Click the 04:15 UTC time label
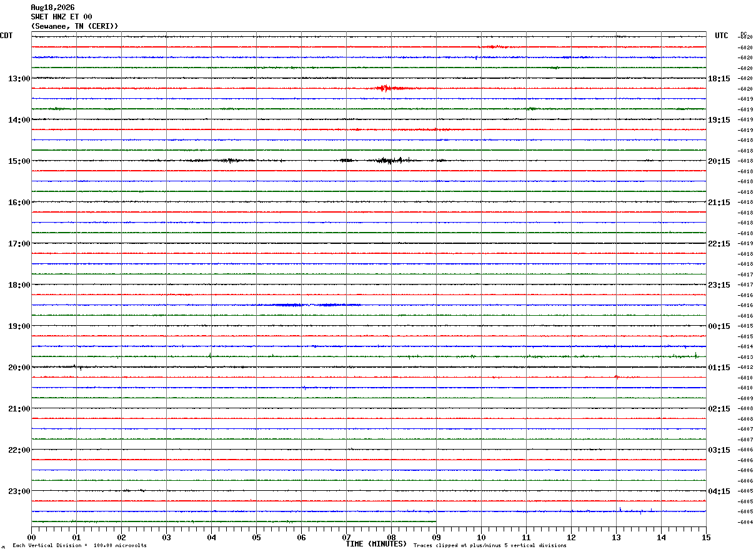This screenshot has width=756, height=554. pyautogui.click(x=719, y=491)
